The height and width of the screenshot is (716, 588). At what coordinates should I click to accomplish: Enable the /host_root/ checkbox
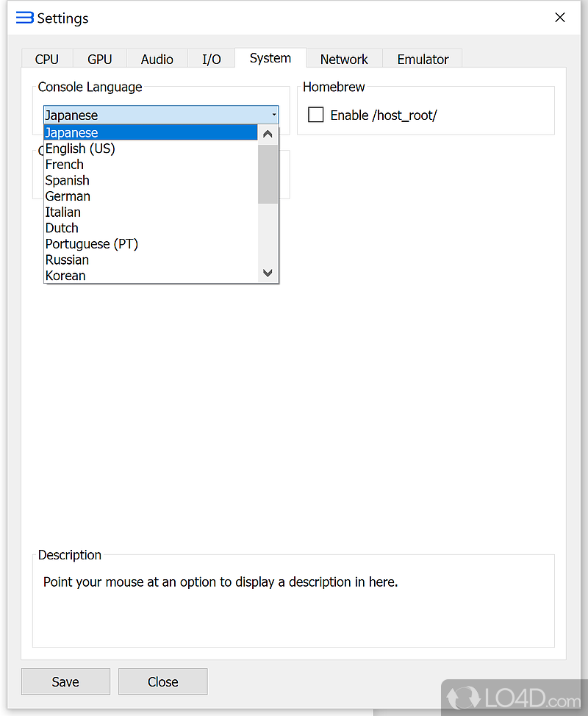click(315, 115)
